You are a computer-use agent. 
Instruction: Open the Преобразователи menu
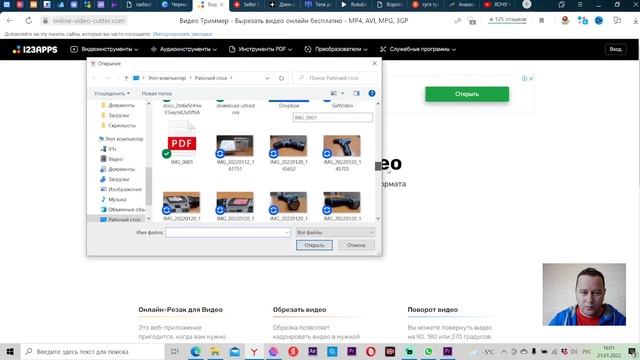pos(336,49)
